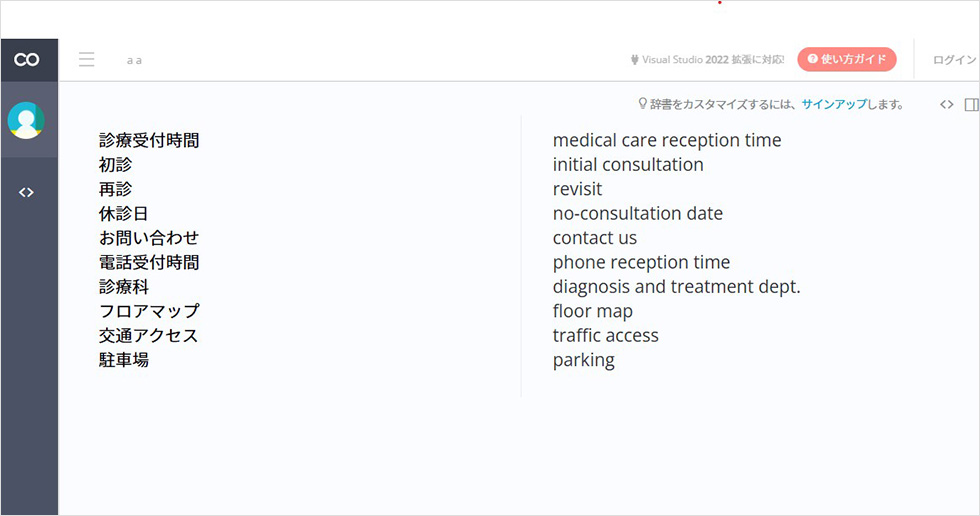Select the code brackets icon in the left sidebar
This screenshot has height=516, width=980.
coord(26,192)
